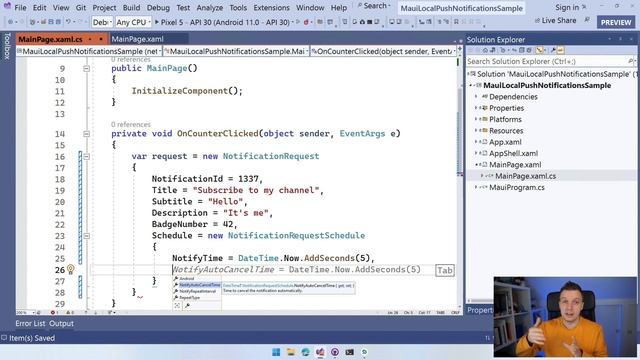The width and height of the screenshot is (640, 360).
Task: Open the File menu
Action: [x=20, y=8]
